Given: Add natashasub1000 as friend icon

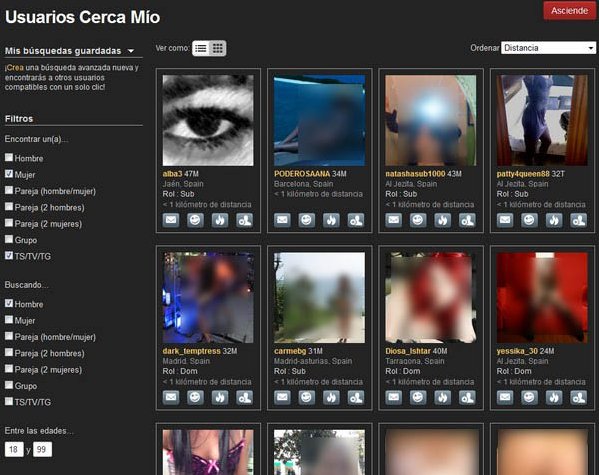Looking at the screenshot, I should [x=467, y=220].
